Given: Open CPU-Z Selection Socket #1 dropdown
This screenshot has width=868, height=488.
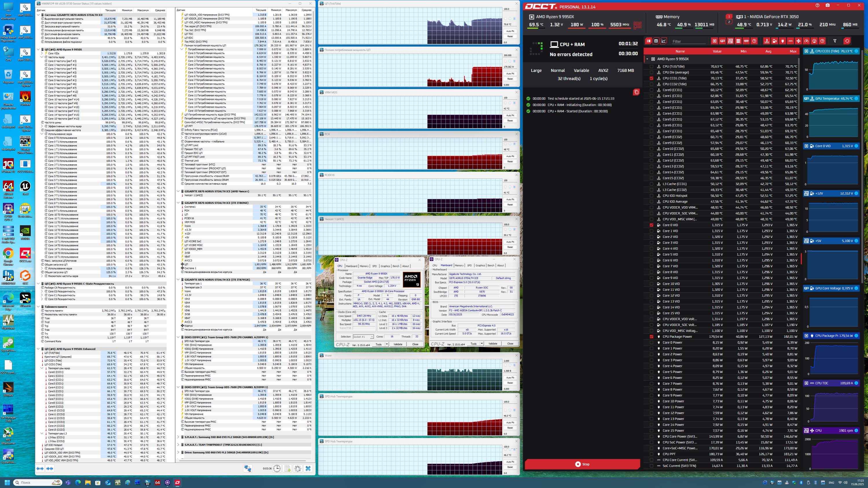Looking at the screenshot, I should click(363, 337).
